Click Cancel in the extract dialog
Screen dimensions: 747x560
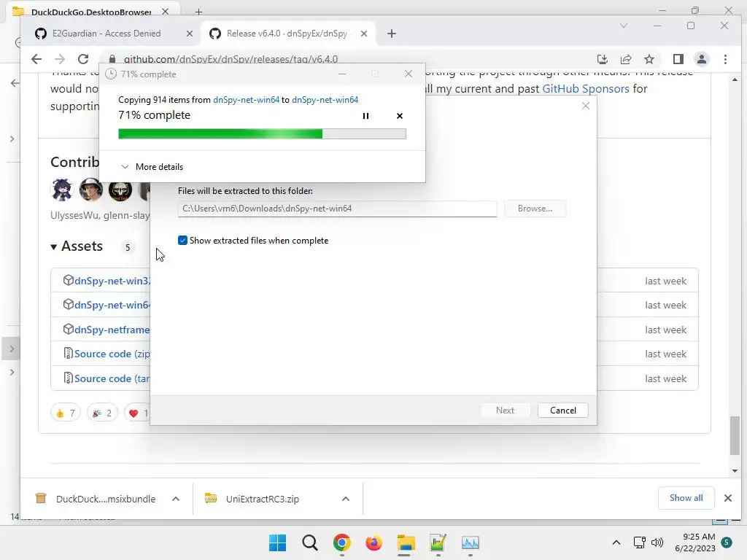pyautogui.click(x=562, y=411)
